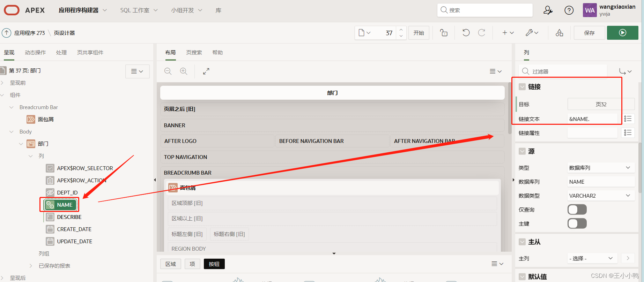This screenshot has height=282, width=644.
Task: Select the department region icon
Action: pyautogui.click(x=31, y=144)
